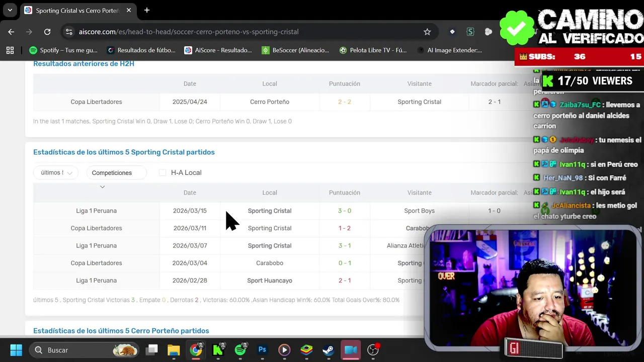Viewport: 644px width, 362px height.
Task: Launch Photoshop from the taskbar
Action: click(262, 350)
